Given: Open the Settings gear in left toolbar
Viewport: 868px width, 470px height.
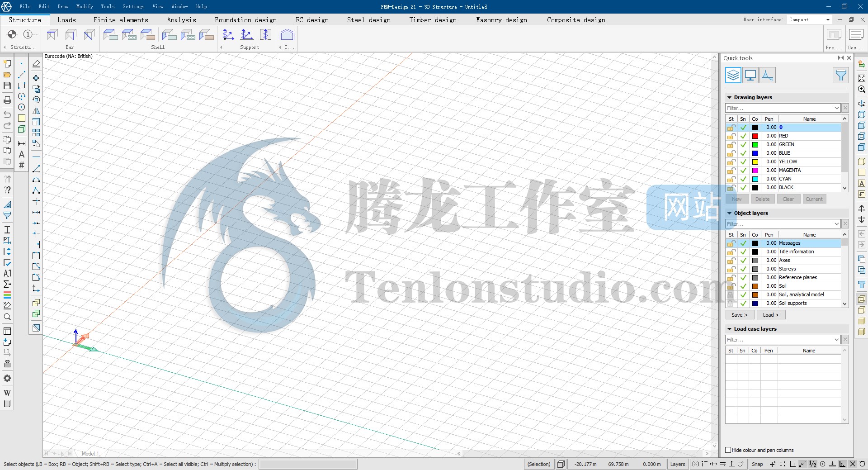Looking at the screenshot, I should click(x=7, y=378).
